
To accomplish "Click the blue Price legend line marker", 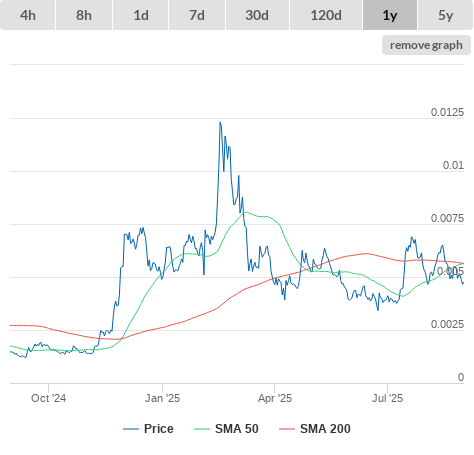I will pyautogui.click(x=131, y=429).
